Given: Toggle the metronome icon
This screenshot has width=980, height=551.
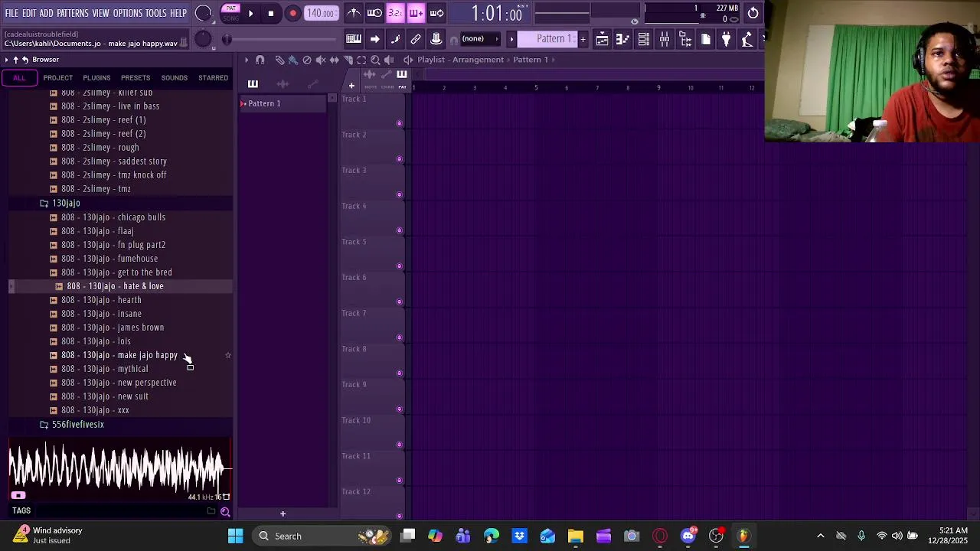Looking at the screenshot, I should coord(354,13).
